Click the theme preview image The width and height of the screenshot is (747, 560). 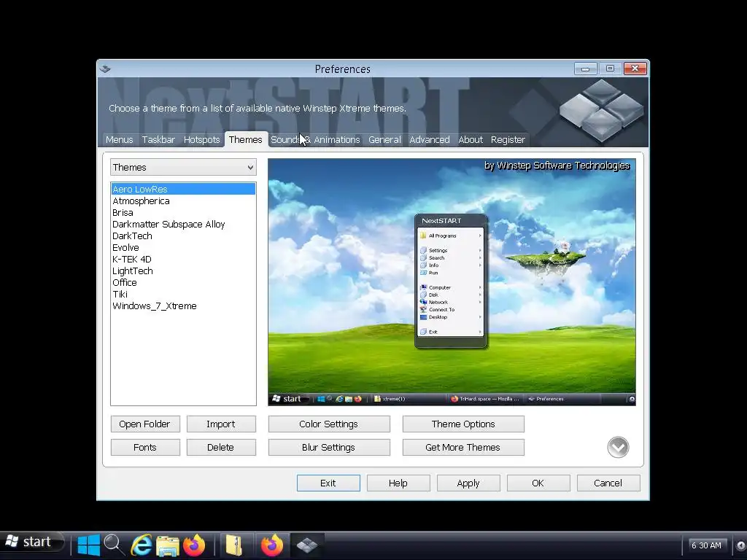point(452,282)
